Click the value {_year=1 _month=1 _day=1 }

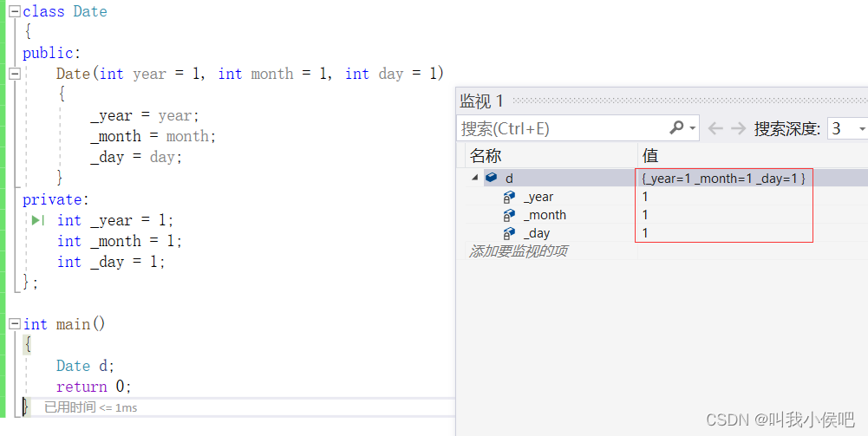tap(723, 179)
